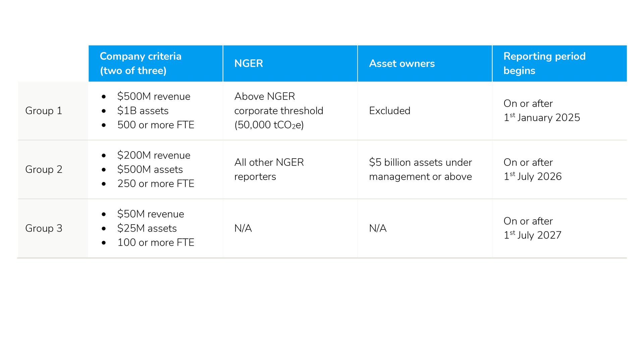Select the "Excluded" asset owners cell
The image size is (644, 362).
click(389, 111)
